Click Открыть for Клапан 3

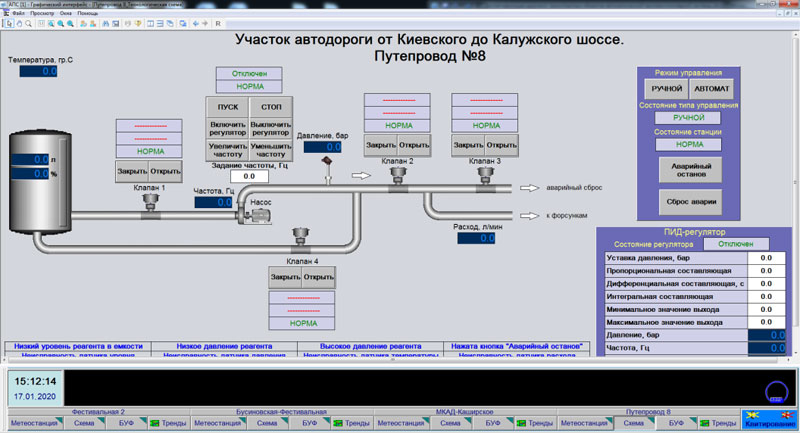[x=502, y=145]
